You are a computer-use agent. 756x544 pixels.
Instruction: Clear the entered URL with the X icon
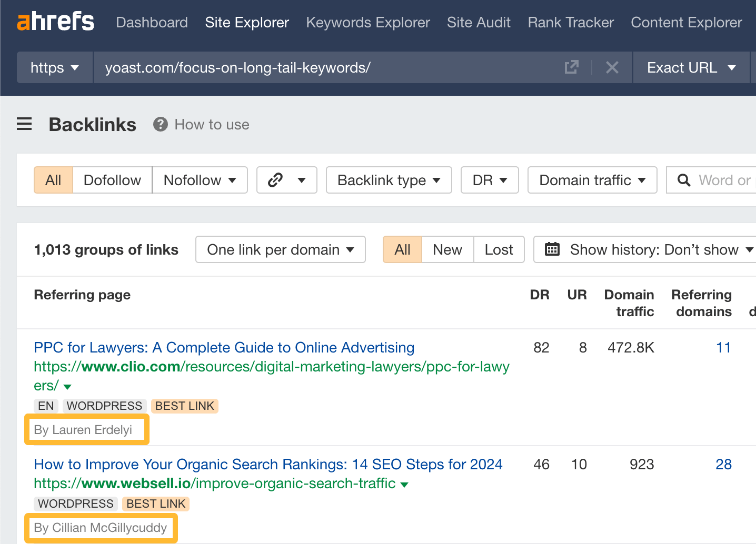(612, 67)
